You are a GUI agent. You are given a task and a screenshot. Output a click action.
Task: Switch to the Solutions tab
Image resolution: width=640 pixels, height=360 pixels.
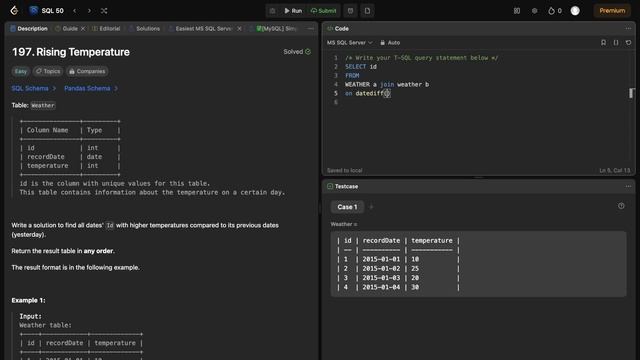144,29
